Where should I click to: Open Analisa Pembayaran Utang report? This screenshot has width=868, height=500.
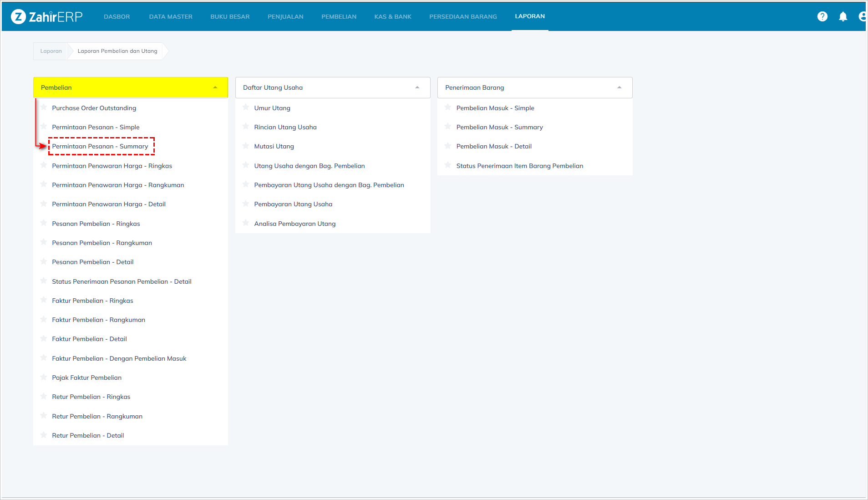pos(294,224)
